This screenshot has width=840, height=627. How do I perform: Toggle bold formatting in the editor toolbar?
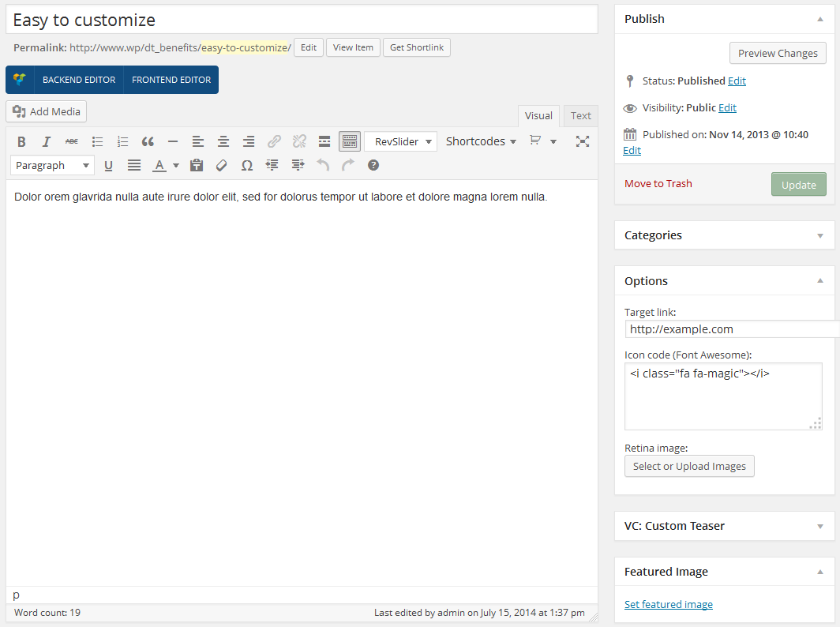coord(21,141)
